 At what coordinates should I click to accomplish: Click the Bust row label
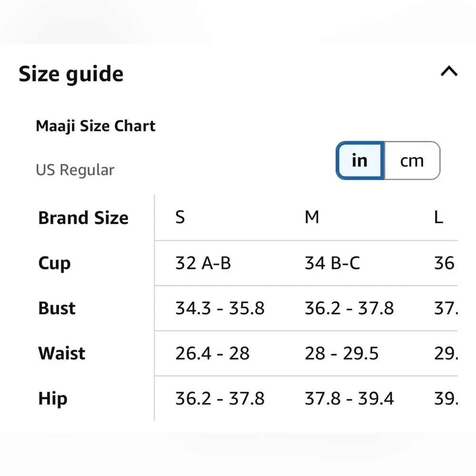coord(57,308)
